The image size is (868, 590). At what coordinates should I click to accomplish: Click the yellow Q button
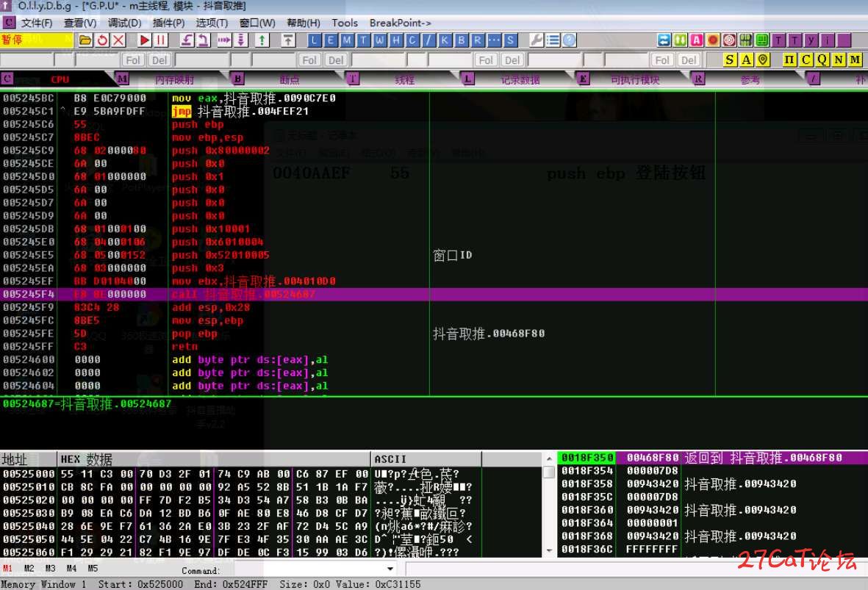(x=822, y=60)
